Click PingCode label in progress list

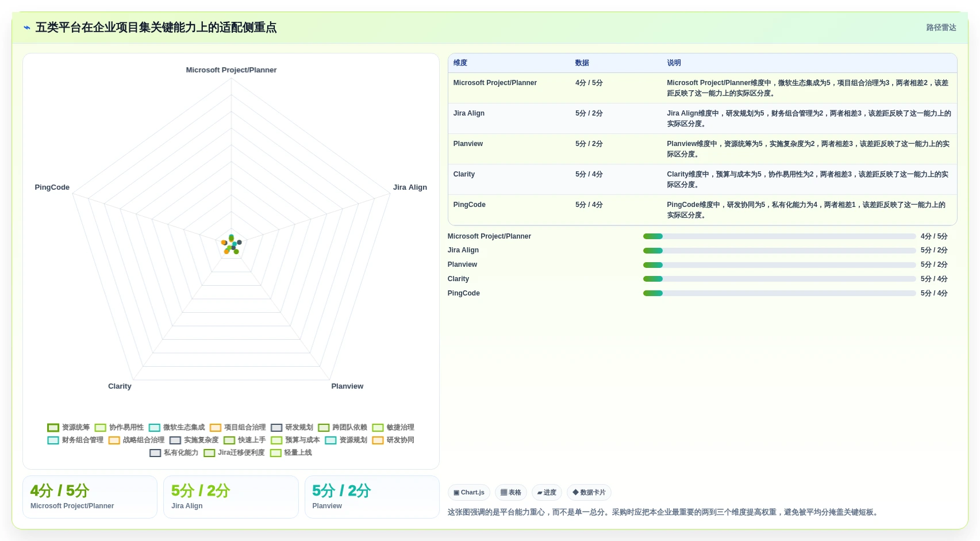click(463, 293)
